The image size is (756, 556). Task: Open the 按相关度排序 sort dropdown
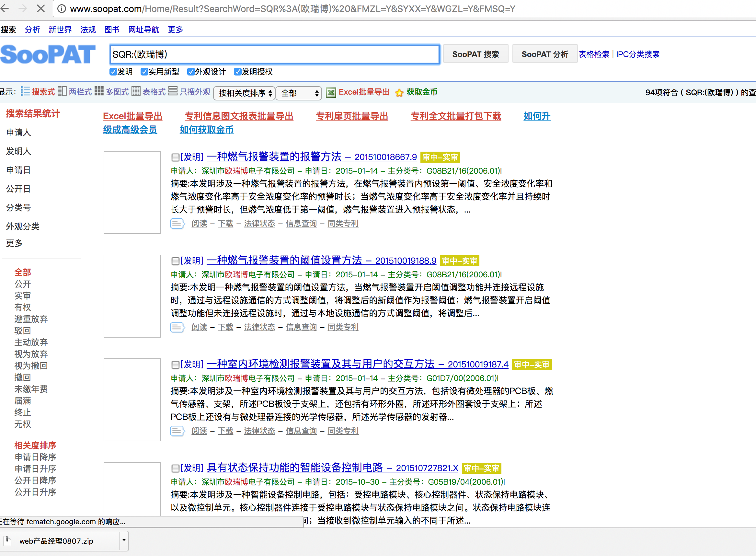pyautogui.click(x=244, y=93)
